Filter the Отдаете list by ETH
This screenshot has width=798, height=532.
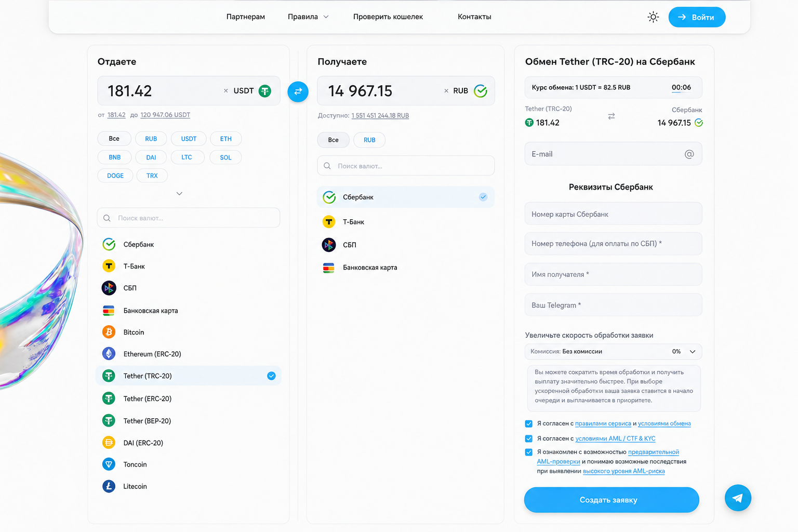tap(225, 139)
